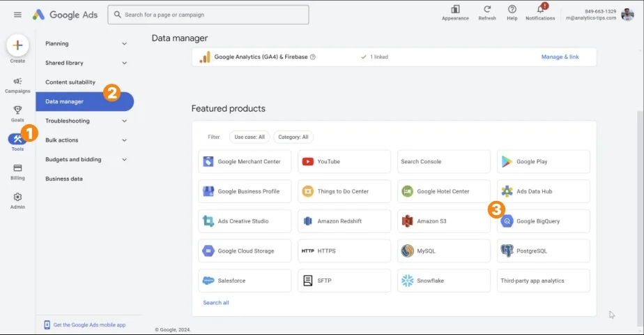The height and width of the screenshot is (335, 644).
Task: Open Campaigns from the sidebar
Action: pos(17,86)
